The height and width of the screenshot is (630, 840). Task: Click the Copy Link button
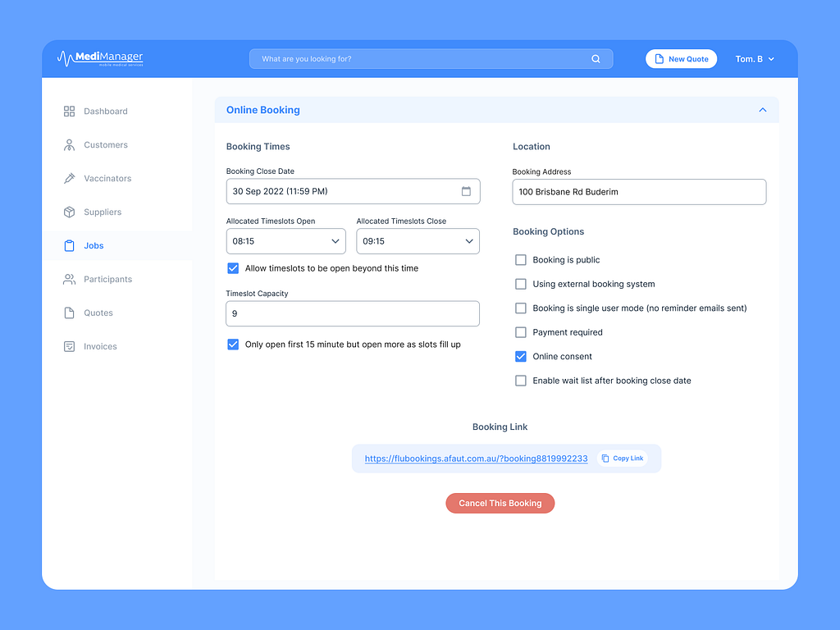pos(623,459)
